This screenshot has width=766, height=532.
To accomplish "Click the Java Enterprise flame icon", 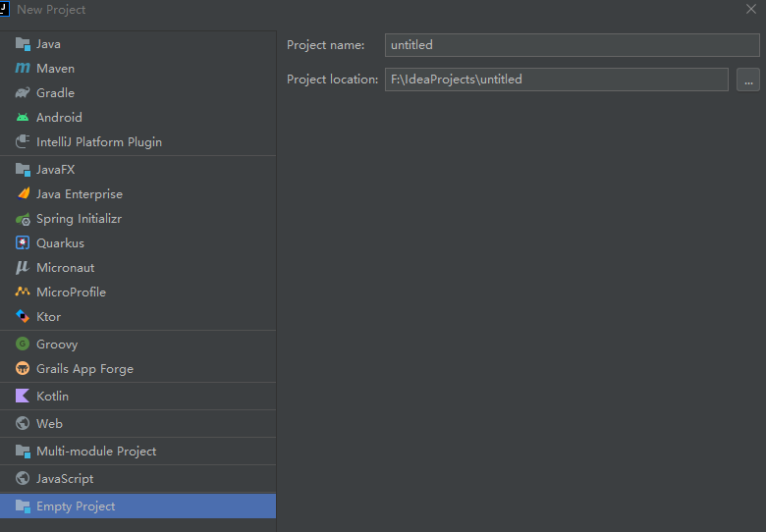I will coord(23,193).
